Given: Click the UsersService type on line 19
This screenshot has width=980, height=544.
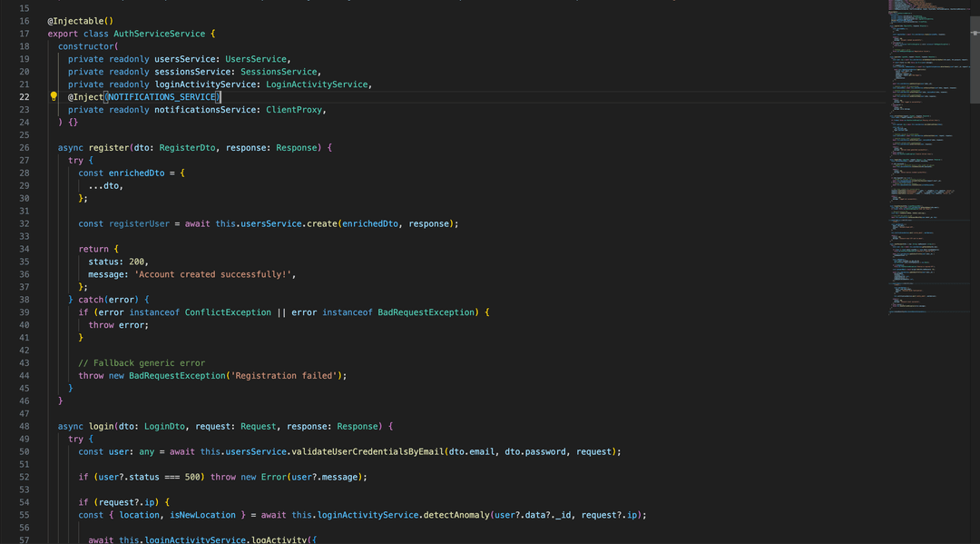Looking at the screenshot, I should [256, 59].
